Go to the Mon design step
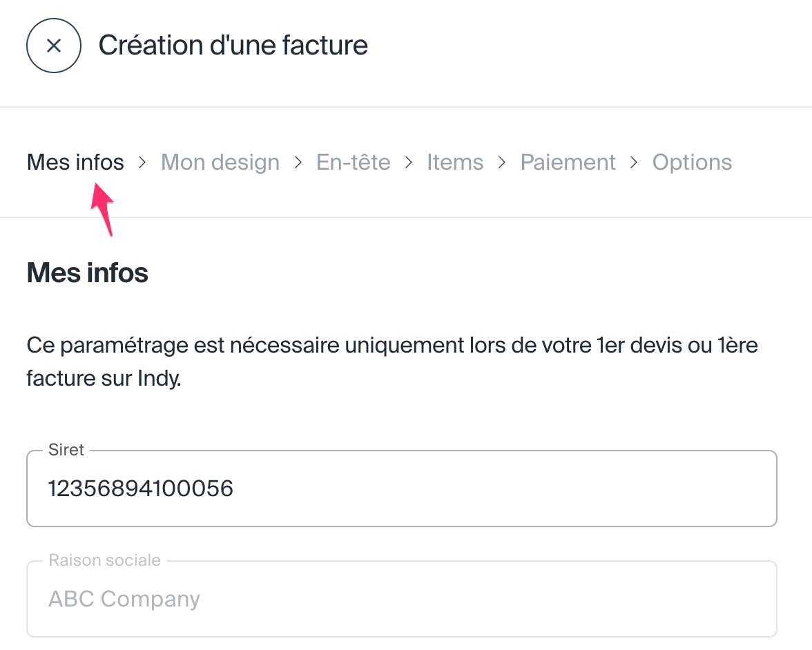Screen dimensions: 812x650 coord(220,162)
